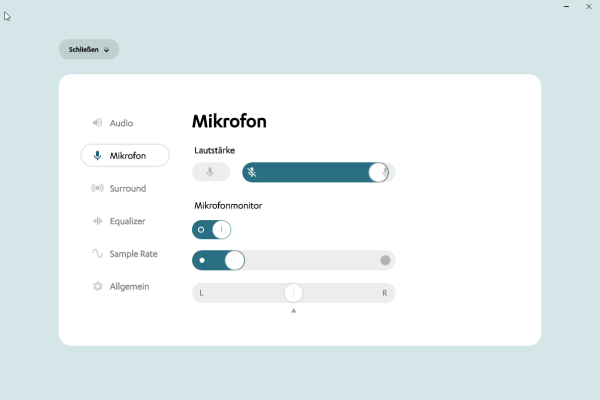Click the L label on balance slider

(202, 293)
